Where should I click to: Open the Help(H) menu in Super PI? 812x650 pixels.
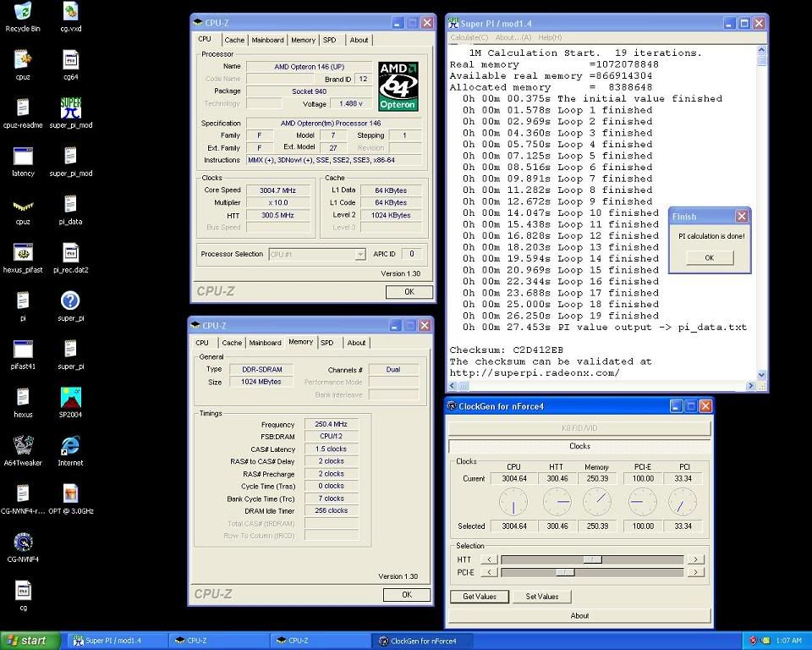[x=550, y=37]
